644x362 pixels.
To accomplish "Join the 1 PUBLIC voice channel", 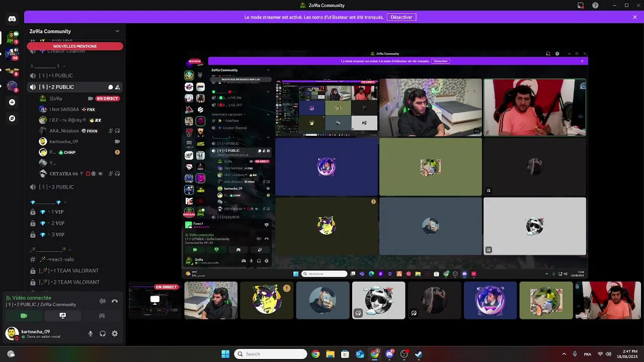I will (75, 75).
